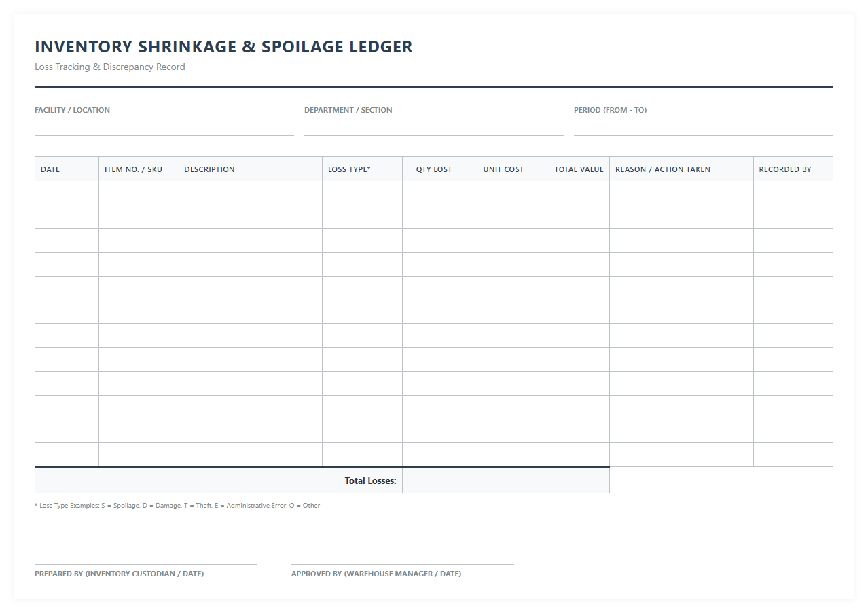Click the Total Losses: label

tap(370, 480)
